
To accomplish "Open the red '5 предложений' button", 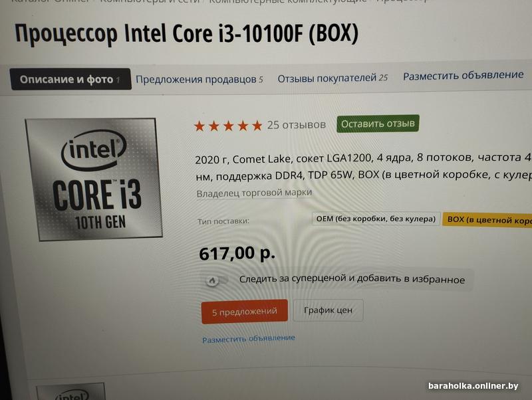I will pyautogui.click(x=245, y=312).
